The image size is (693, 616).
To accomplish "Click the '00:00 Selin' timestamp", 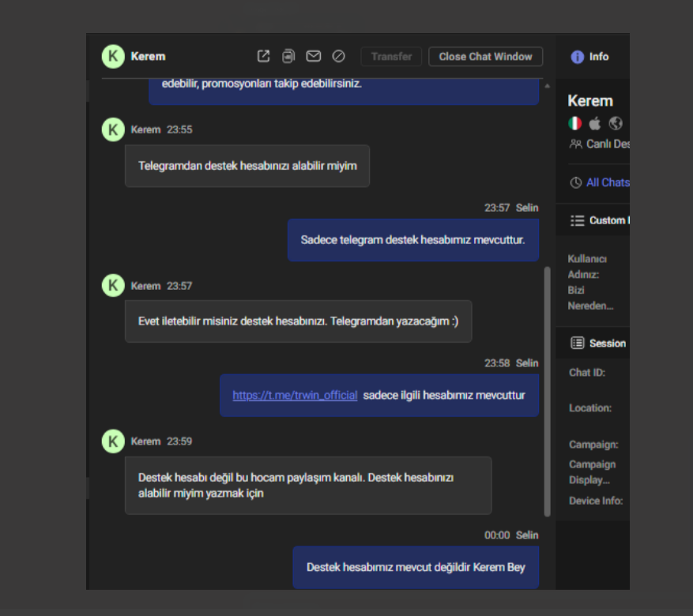I will [x=511, y=535].
